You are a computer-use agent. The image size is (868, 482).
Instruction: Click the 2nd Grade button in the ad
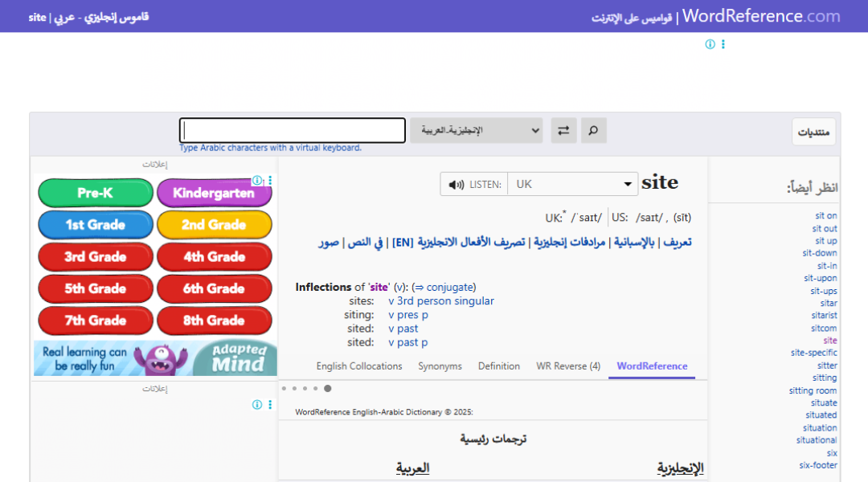[x=215, y=225]
